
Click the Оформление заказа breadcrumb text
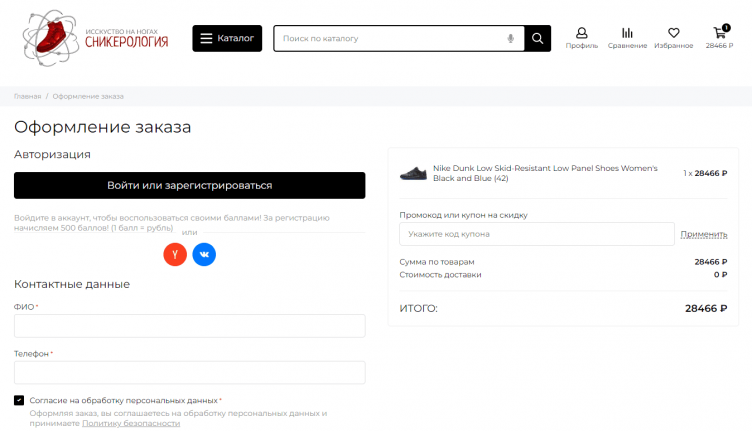click(x=88, y=96)
